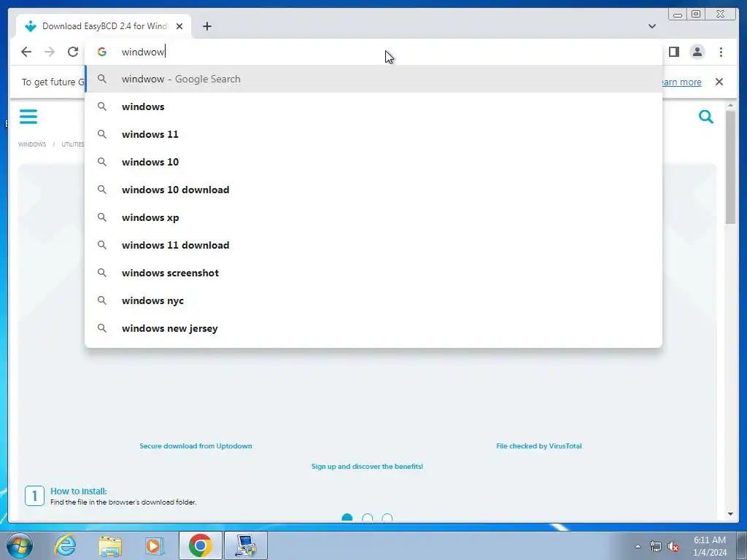Select the third carousel dot
The height and width of the screenshot is (560, 747).
pyautogui.click(x=387, y=518)
